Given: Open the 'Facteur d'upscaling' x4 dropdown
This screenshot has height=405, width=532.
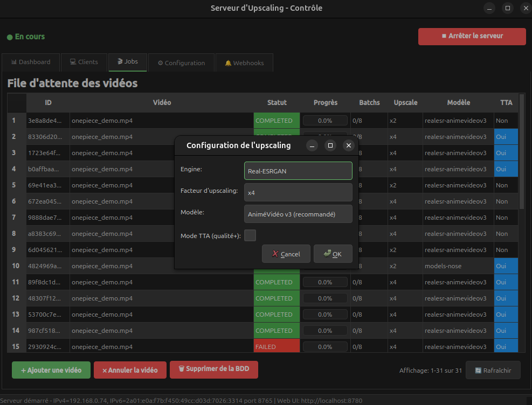Looking at the screenshot, I should (x=298, y=192).
